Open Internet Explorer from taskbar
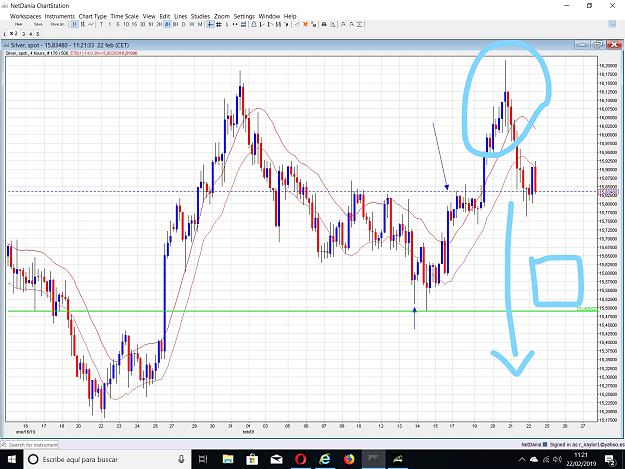The width and height of the screenshot is (625, 469). 325,459
